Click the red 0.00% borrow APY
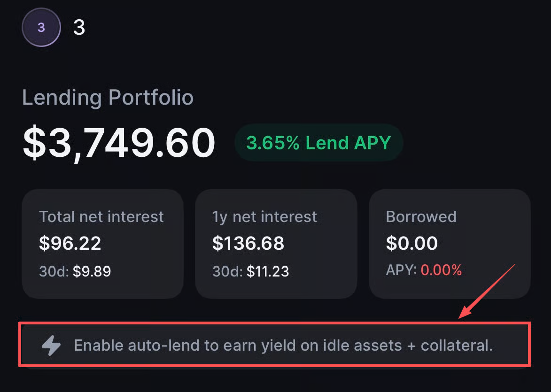551x392 pixels. coord(441,270)
